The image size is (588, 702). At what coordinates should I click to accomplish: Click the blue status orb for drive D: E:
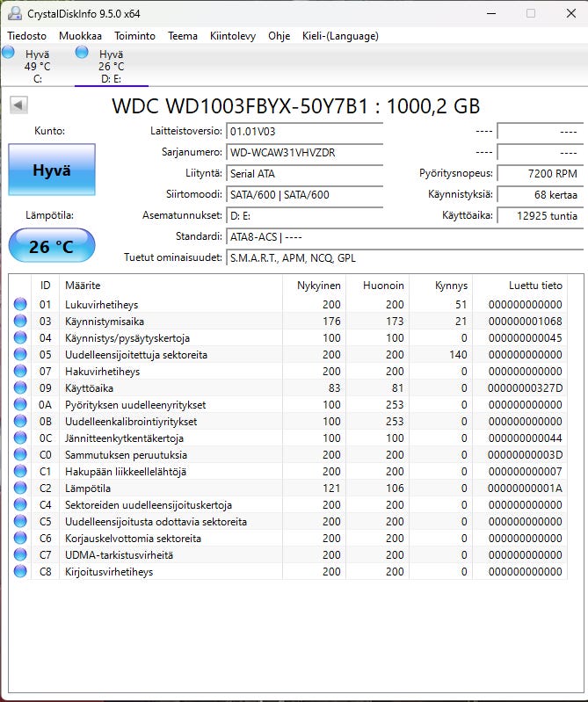[82, 53]
